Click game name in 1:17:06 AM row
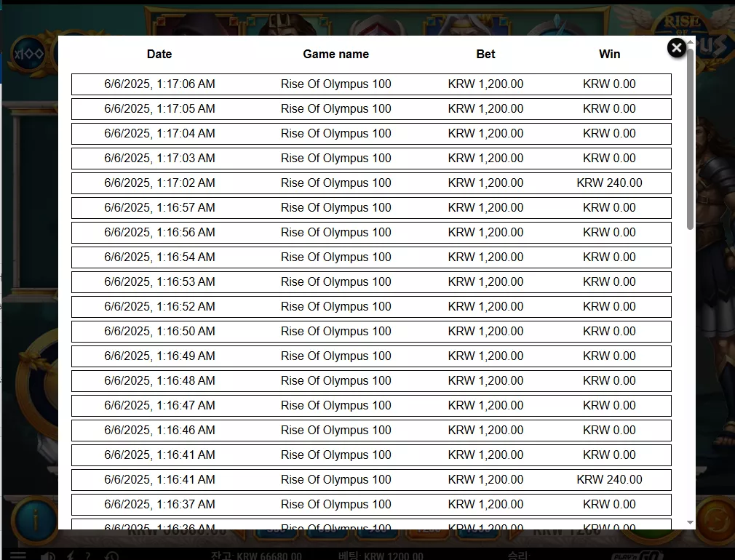This screenshot has width=735, height=560. pyautogui.click(x=335, y=84)
